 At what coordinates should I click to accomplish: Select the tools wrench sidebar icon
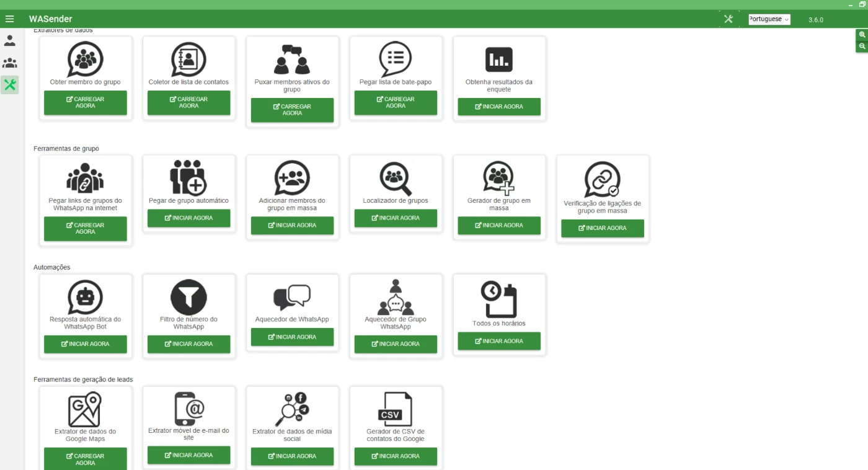coord(10,85)
